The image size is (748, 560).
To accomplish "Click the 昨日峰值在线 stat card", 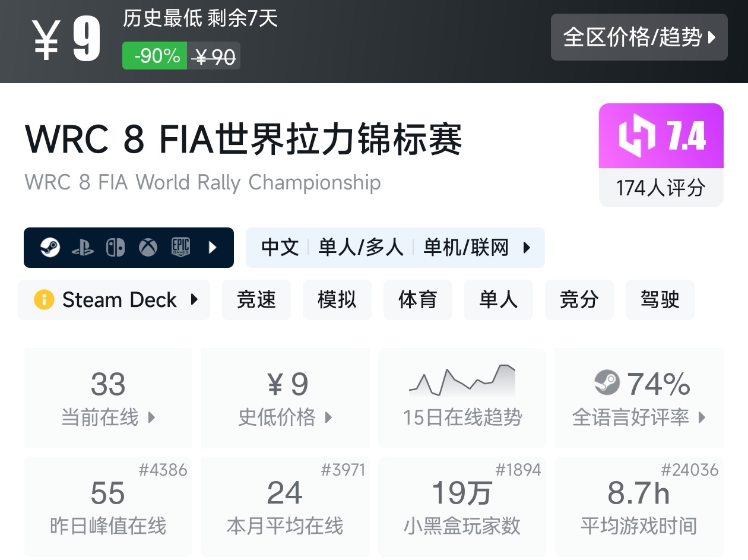I will [108, 507].
